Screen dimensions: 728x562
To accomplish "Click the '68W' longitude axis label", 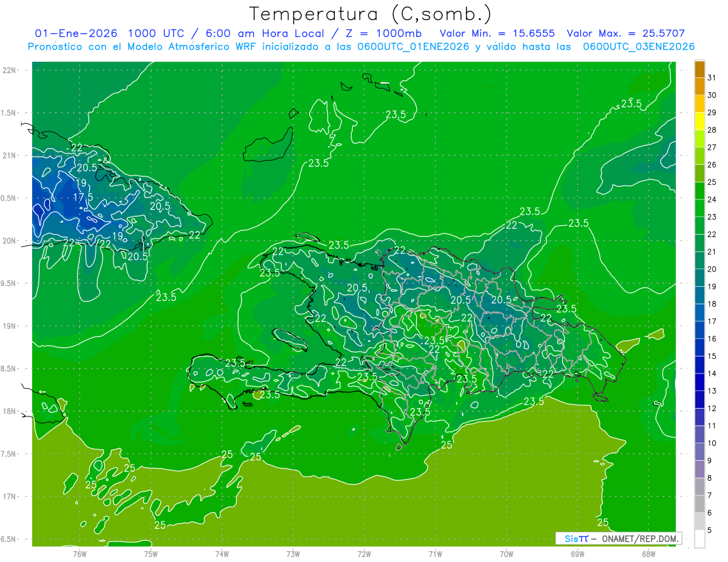I will [649, 554].
